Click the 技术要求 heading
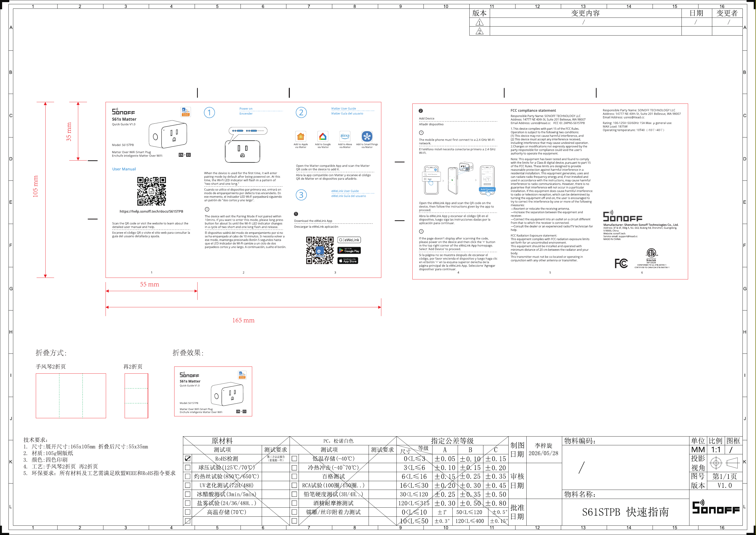This screenshot has height=535, width=756. pos(36,440)
